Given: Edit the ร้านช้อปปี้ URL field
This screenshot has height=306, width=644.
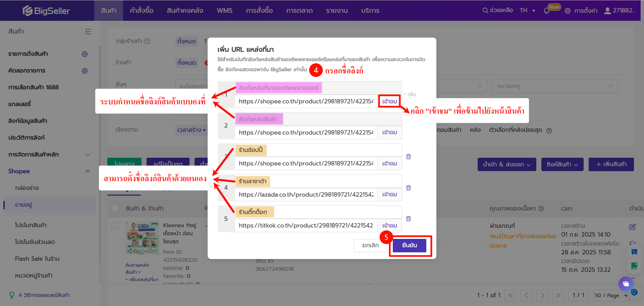Looking at the screenshot, I should click(306, 163).
